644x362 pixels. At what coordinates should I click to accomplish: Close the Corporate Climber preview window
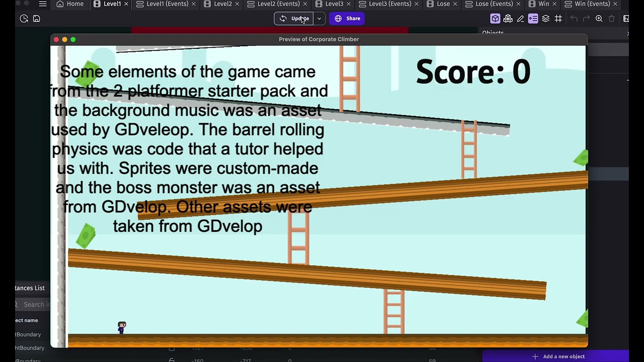coord(56,39)
